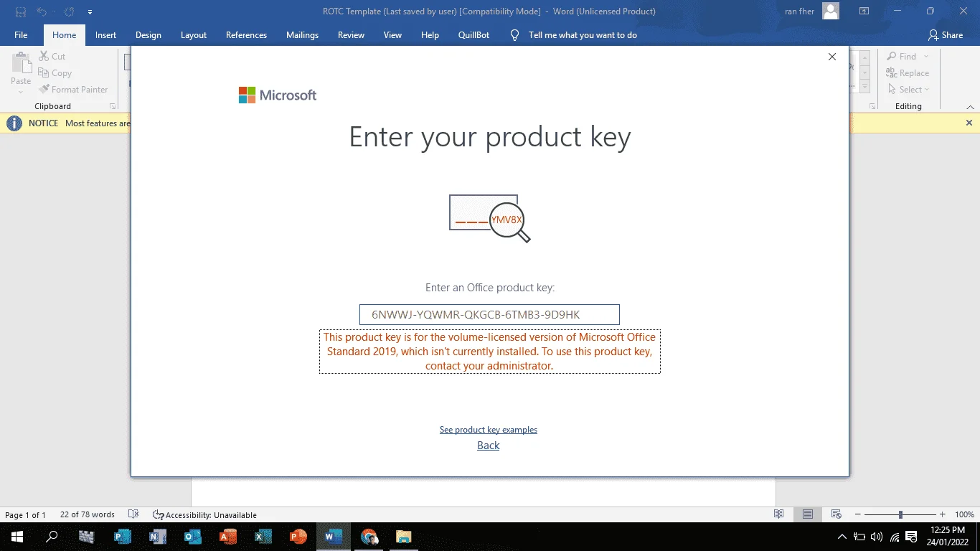Open the View tab
This screenshot has height=551, width=980.
[392, 35]
